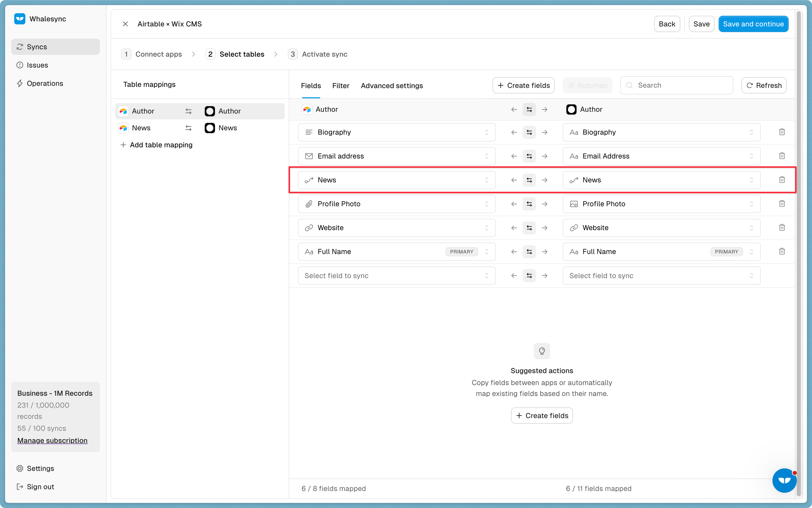Screen dimensions: 812x508
Task: Click Add table mapping
Action: coord(156,145)
